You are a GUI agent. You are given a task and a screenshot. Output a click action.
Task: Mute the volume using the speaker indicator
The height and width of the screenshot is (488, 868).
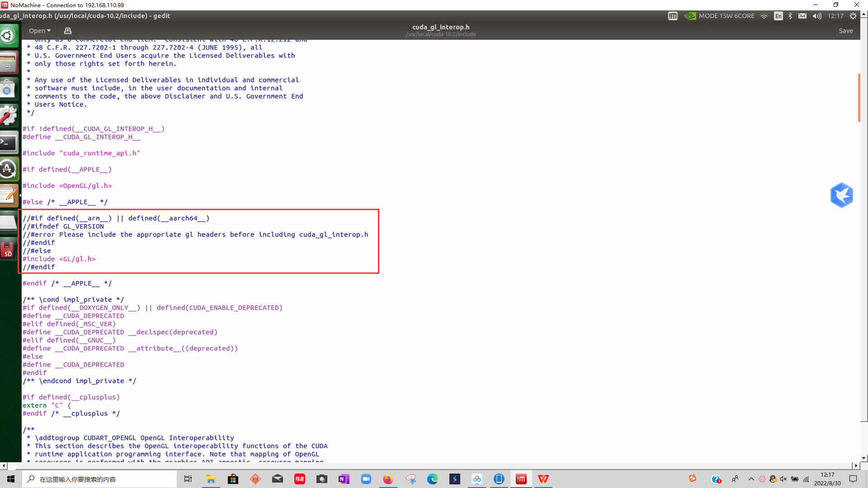[x=816, y=15]
